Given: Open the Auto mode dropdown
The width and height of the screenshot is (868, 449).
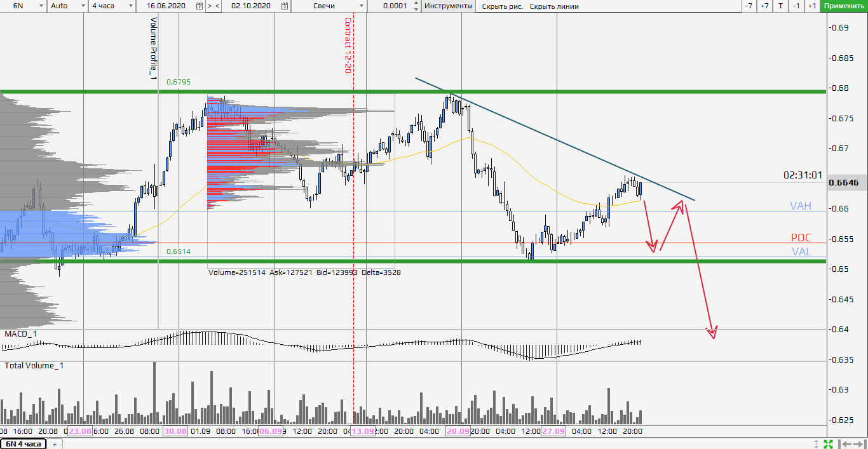Looking at the screenshot, I should tap(83, 6).
